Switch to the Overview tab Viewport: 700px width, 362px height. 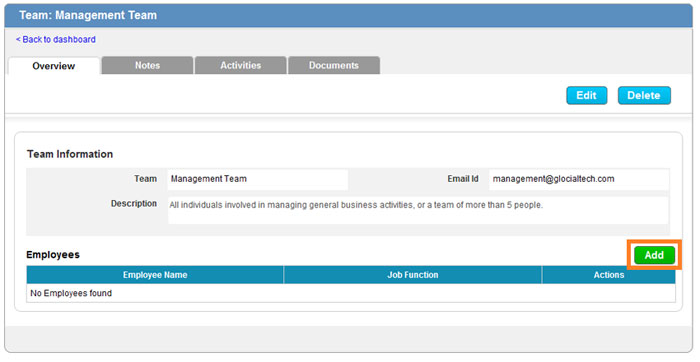coord(54,66)
